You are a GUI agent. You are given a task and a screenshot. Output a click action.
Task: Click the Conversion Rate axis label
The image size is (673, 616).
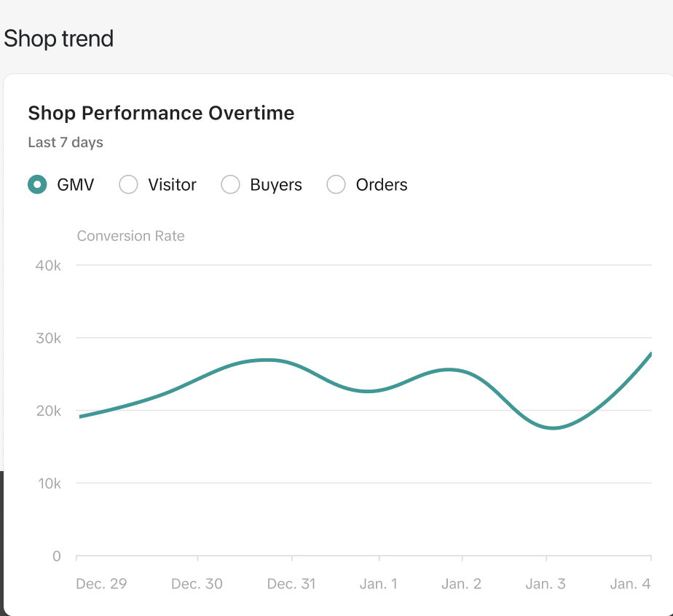coord(131,236)
